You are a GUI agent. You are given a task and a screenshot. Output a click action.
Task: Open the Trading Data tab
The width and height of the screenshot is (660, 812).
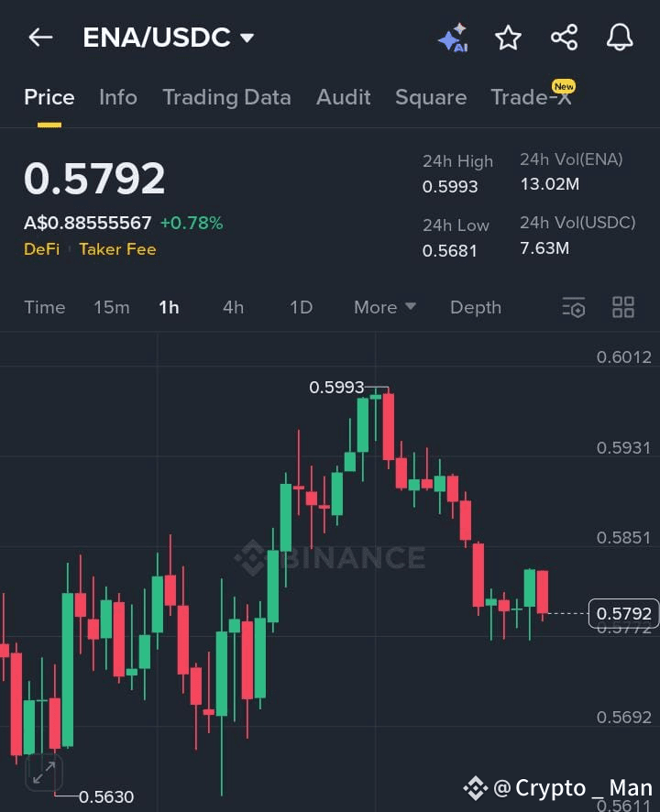pos(227,97)
